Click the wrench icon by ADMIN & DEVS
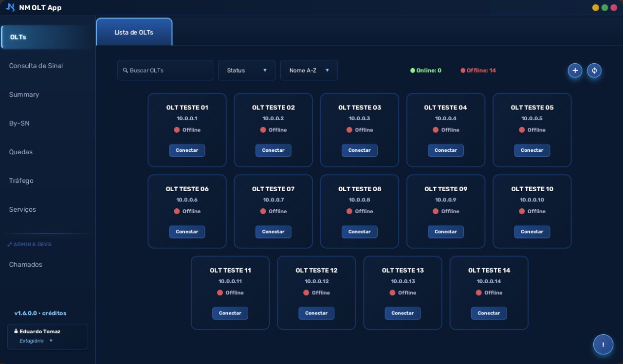623x364 pixels. click(10, 244)
